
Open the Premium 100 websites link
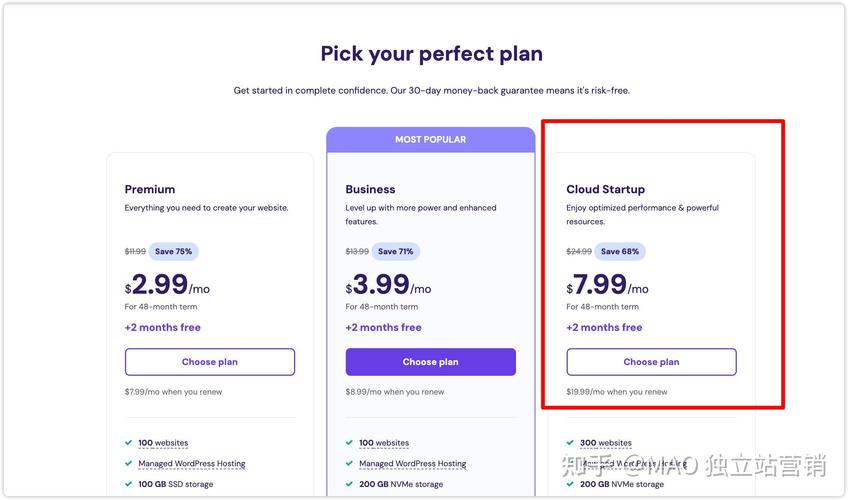coord(163,443)
